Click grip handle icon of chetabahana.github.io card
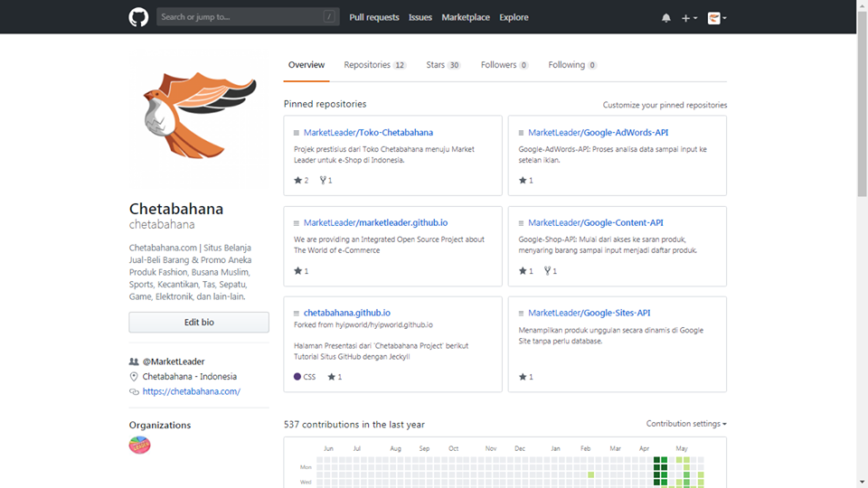The width and height of the screenshot is (868, 488). tap(297, 314)
